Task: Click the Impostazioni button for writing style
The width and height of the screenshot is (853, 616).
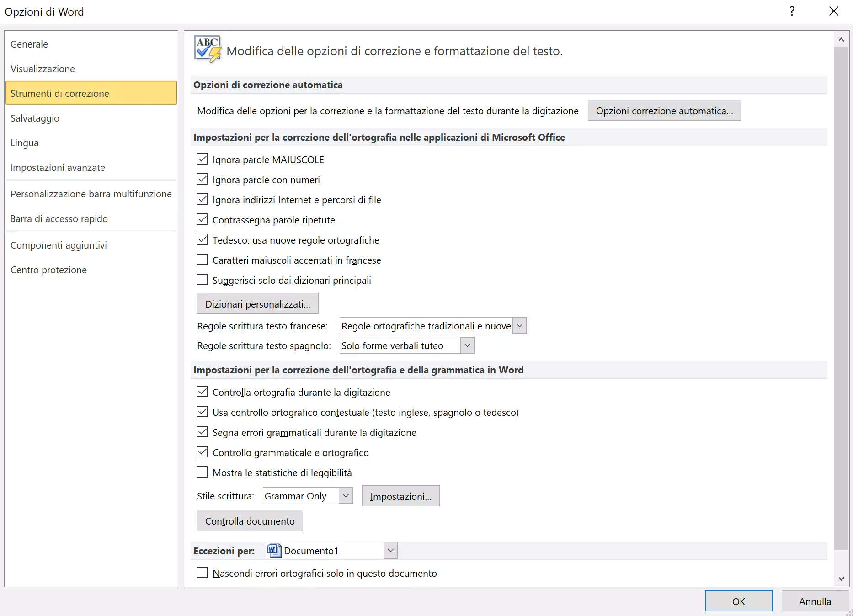Action: point(401,496)
